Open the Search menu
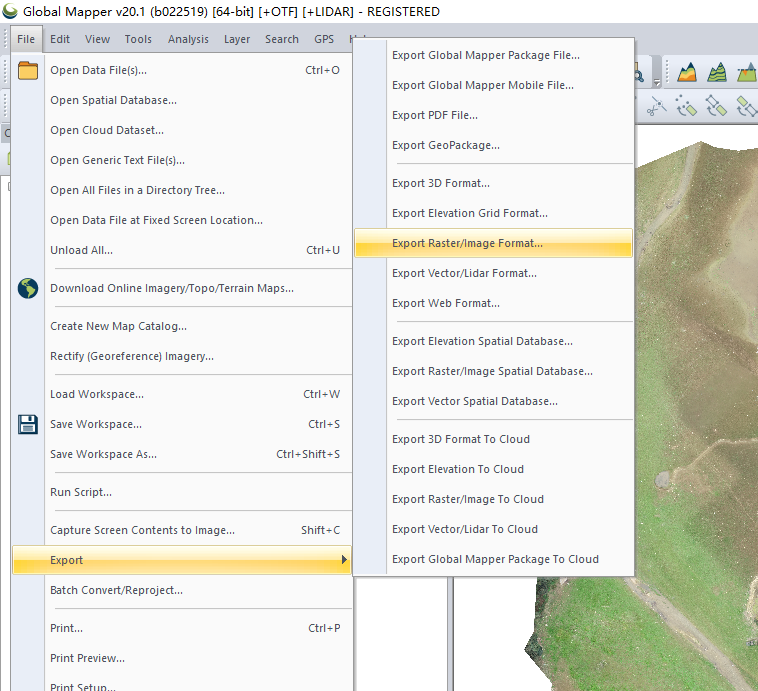Screen dimensions: 758x691 pyautogui.click(x=281, y=39)
